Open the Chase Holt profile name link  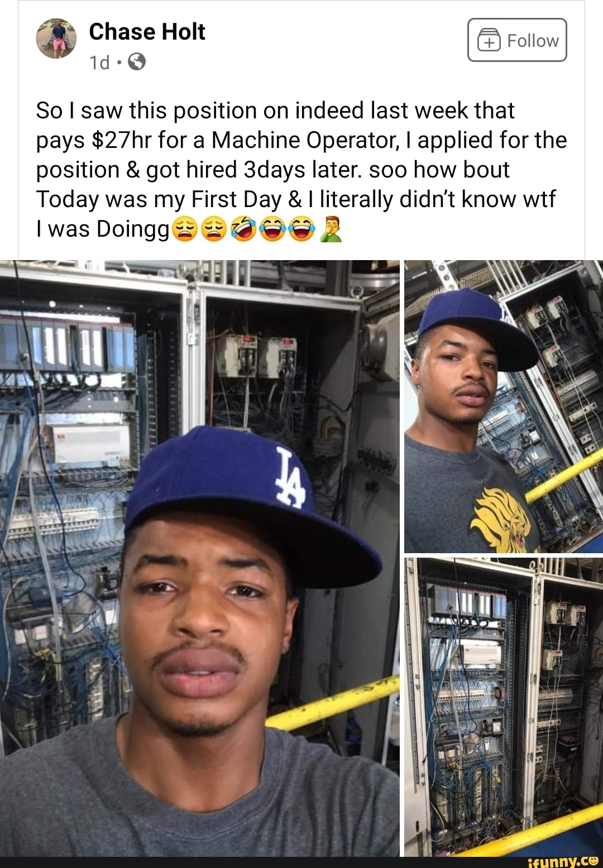147,32
